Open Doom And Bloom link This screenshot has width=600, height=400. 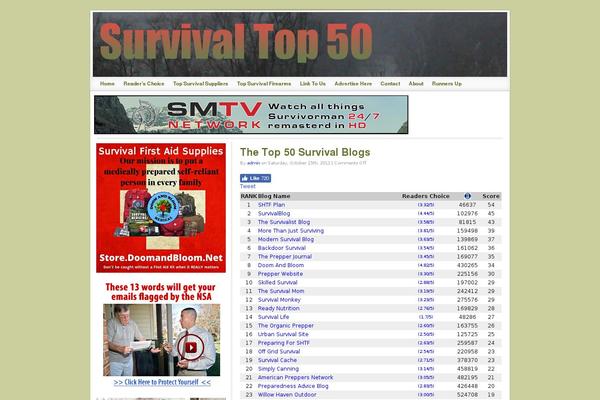coord(281,265)
